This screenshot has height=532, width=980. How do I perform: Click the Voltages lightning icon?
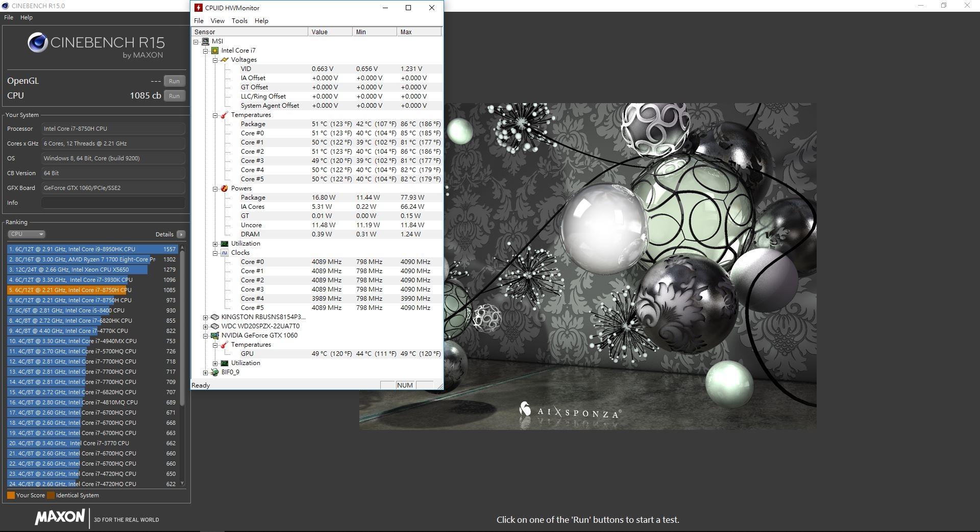[224, 60]
